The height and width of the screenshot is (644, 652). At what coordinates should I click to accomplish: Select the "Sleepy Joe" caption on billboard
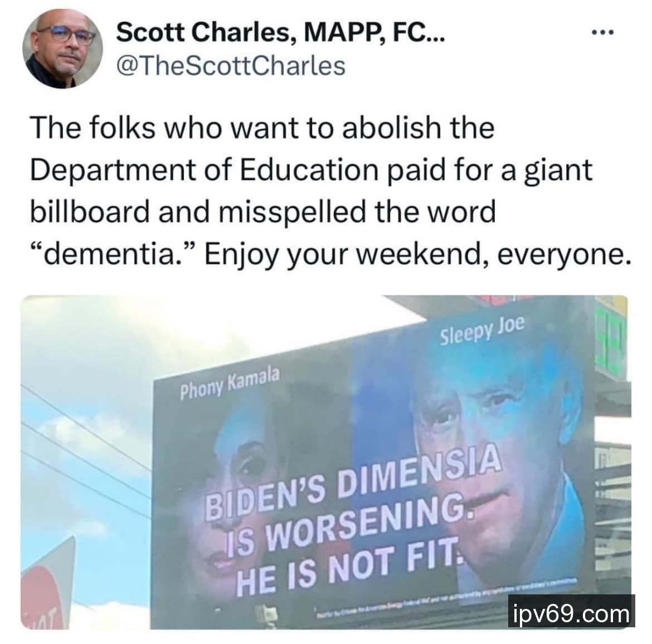tap(483, 330)
